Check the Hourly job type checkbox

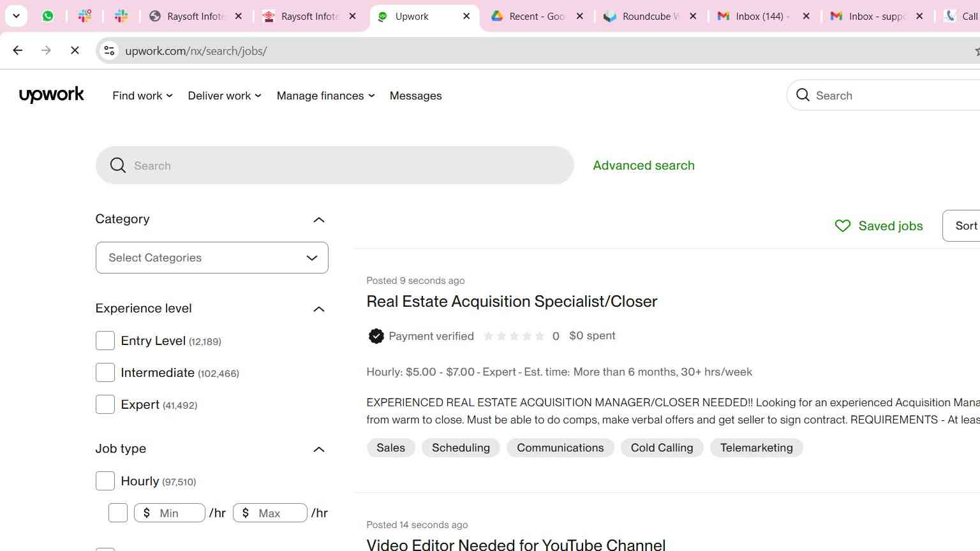tap(105, 481)
